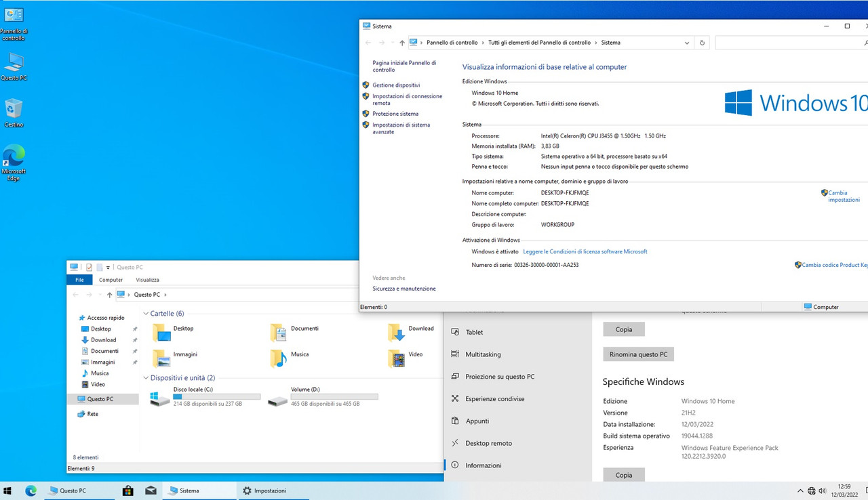The width and height of the screenshot is (868, 500).
Task: Click Properties icon in Explorer quick access toolbar
Action: point(89,267)
